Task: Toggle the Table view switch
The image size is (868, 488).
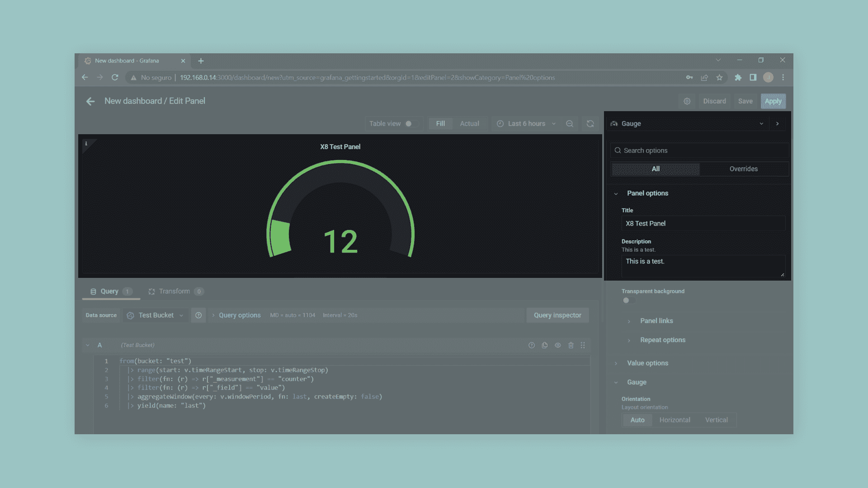Action: coord(410,124)
